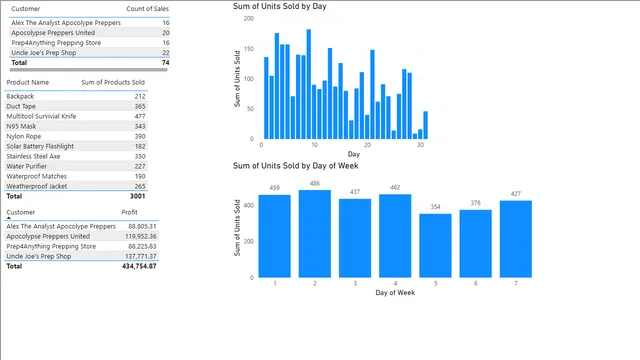Select the Water Purifier product row
Image resolution: width=640 pixels, height=360 pixels.
point(76,166)
